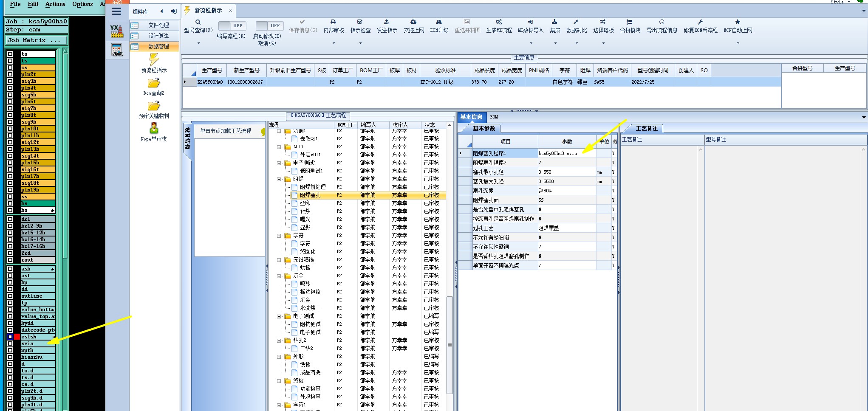Open the YX factory module icon
Image resolution: width=868 pixels, height=411 pixels.
click(117, 31)
